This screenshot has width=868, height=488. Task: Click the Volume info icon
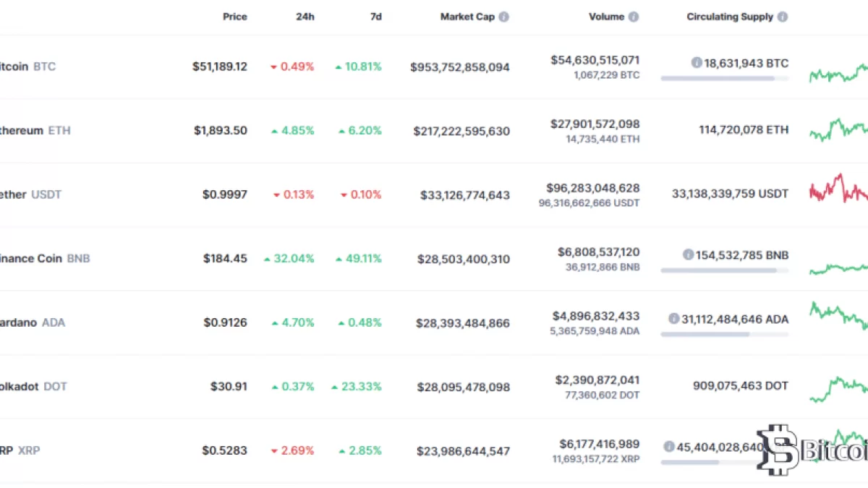click(634, 17)
